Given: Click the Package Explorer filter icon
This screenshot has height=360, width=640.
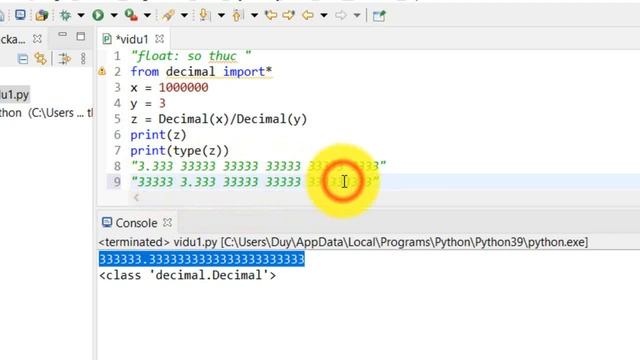Looking at the screenshot, I should point(64,59).
